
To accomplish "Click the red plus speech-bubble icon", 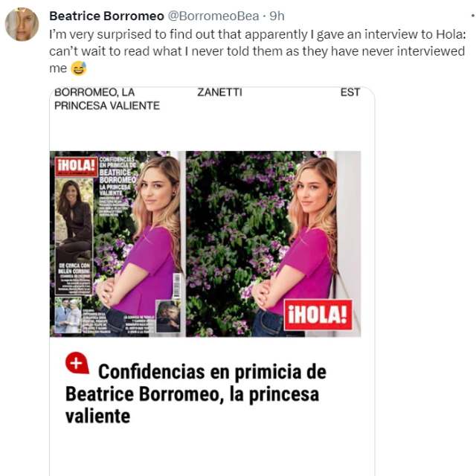I will click(x=77, y=363).
